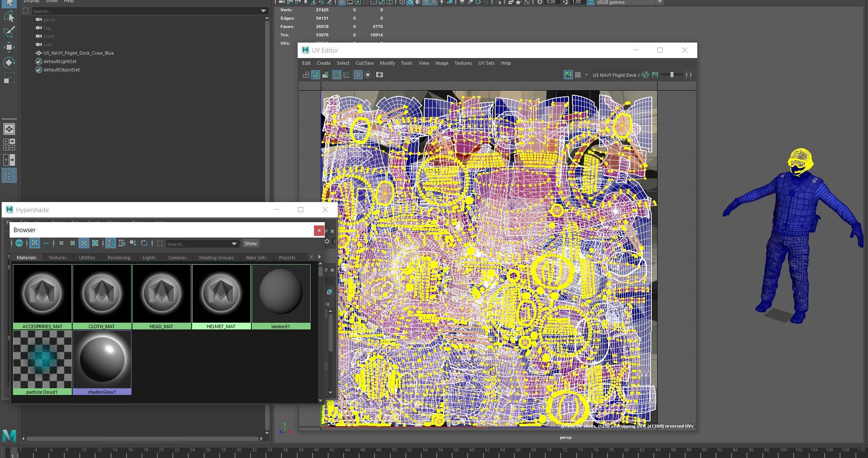Adjust the UV Editor image dim slider
The height and width of the screenshot is (458, 868).
point(672,75)
